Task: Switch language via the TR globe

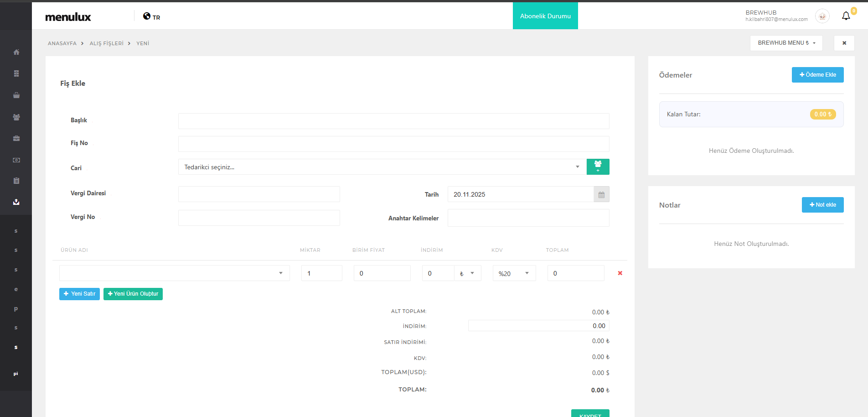Action: (151, 17)
